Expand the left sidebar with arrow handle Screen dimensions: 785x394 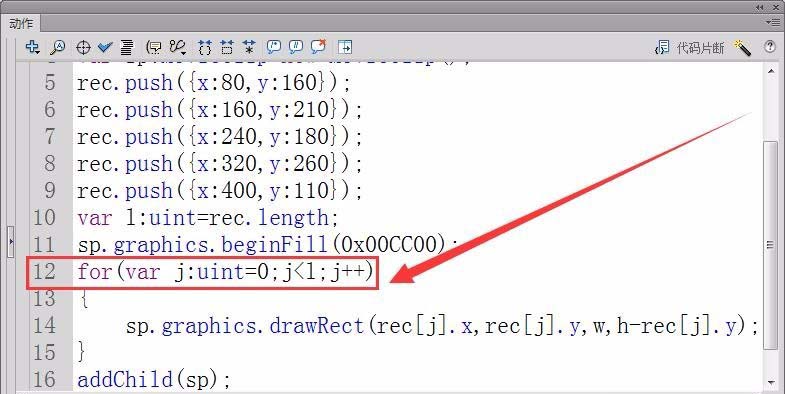(11, 241)
